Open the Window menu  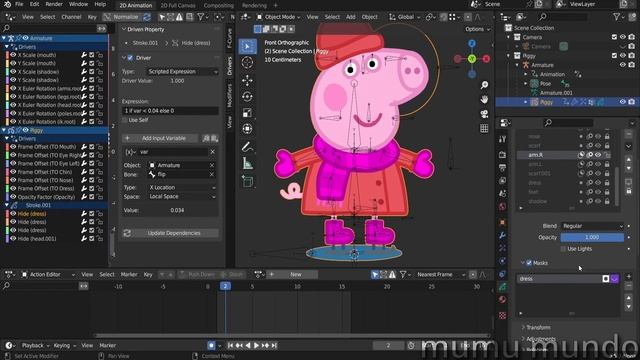pos(78,4)
